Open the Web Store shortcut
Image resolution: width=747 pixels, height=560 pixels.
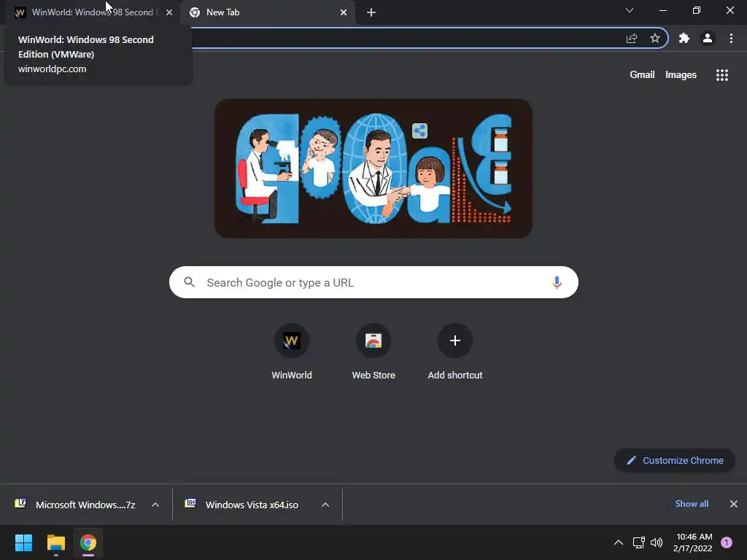coord(373,352)
